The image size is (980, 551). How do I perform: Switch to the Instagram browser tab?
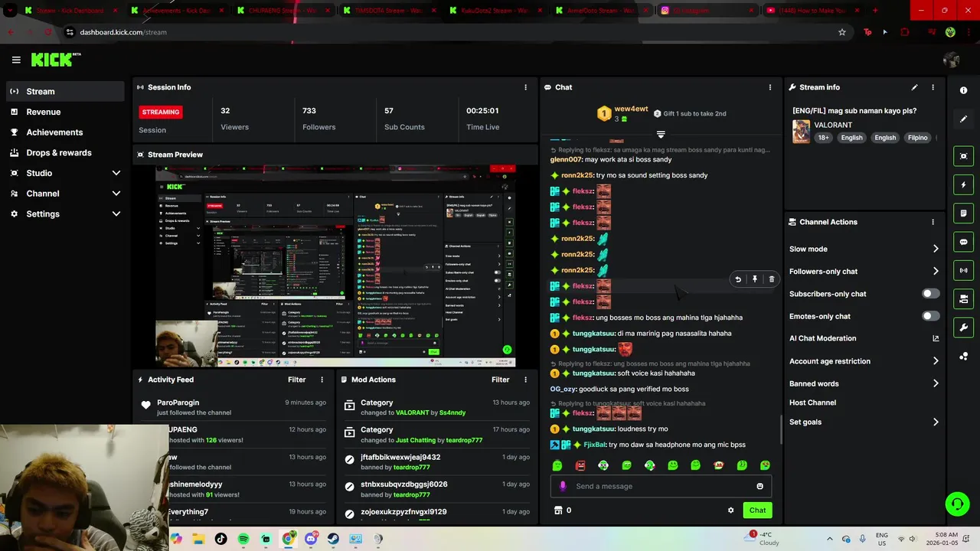(704, 11)
